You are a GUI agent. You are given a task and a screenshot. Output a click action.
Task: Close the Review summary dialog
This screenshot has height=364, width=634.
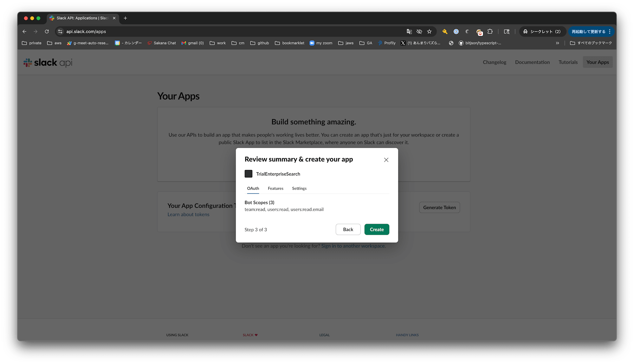tap(386, 160)
